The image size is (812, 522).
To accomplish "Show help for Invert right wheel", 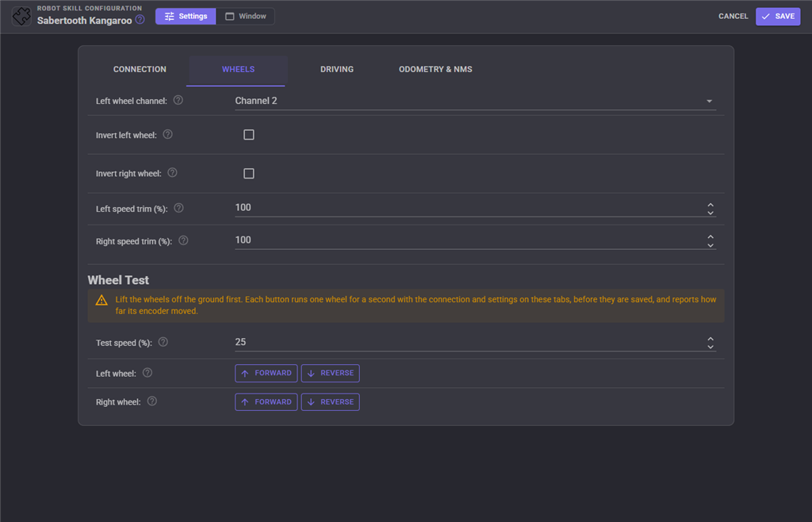I will click(x=172, y=172).
